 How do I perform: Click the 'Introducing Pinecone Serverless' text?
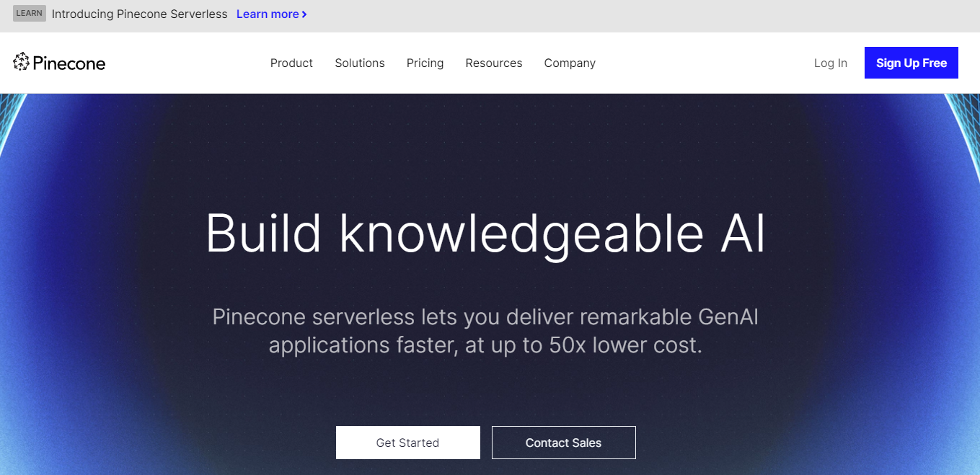click(140, 14)
